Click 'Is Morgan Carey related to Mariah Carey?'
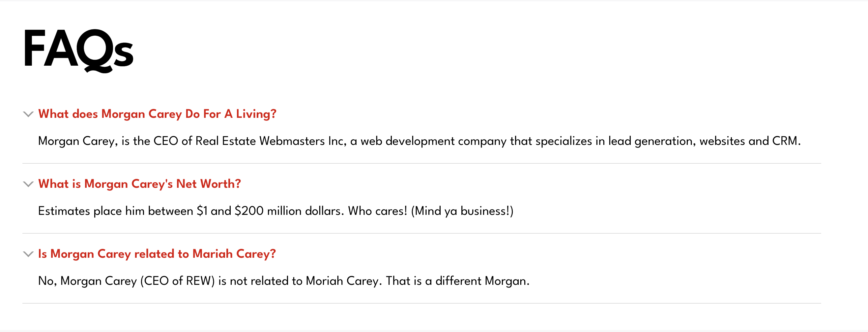The height and width of the screenshot is (332, 868). (157, 254)
